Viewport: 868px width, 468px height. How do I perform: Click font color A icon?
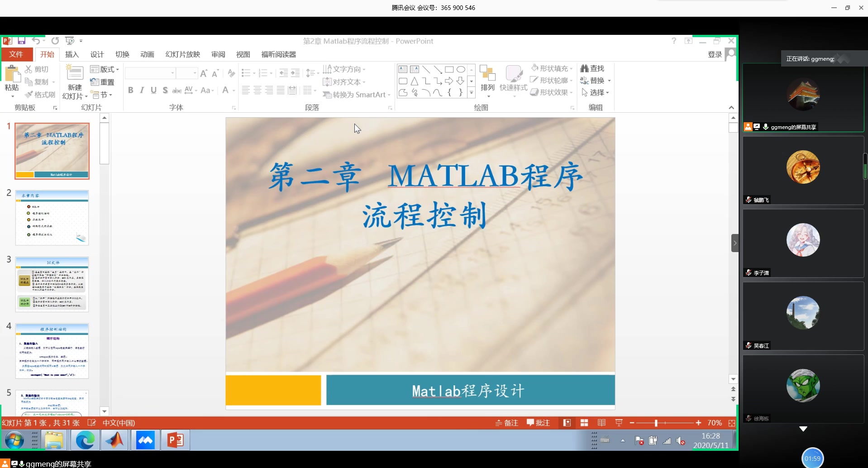click(225, 90)
